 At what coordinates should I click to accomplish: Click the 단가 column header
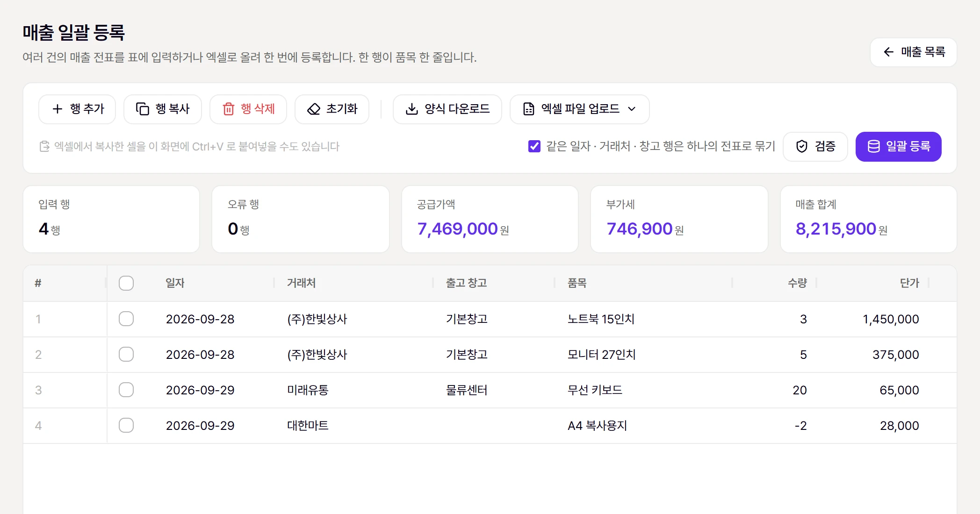(x=909, y=283)
